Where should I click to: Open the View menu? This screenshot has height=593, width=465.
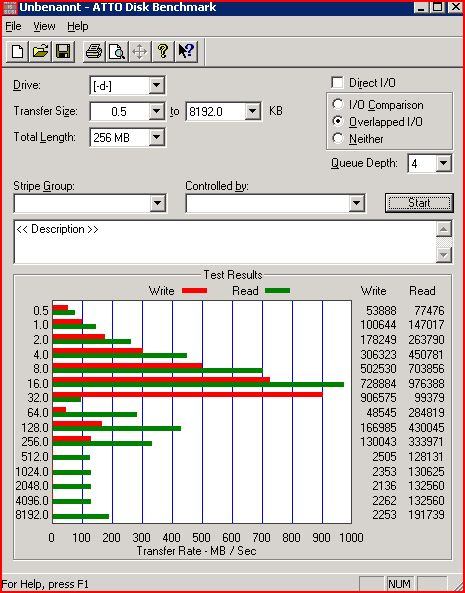(x=44, y=26)
